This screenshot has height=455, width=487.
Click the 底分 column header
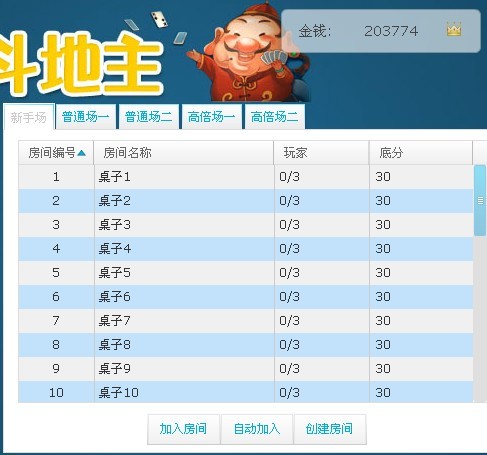click(421, 153)
